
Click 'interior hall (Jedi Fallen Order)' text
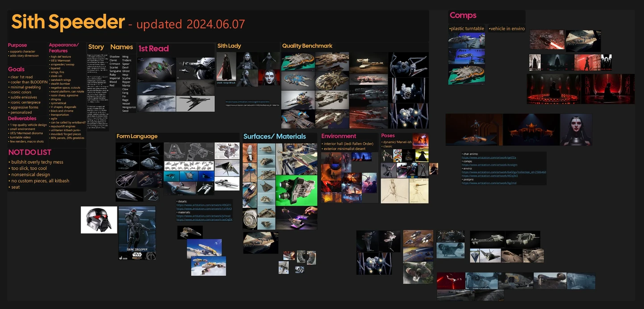348,144
